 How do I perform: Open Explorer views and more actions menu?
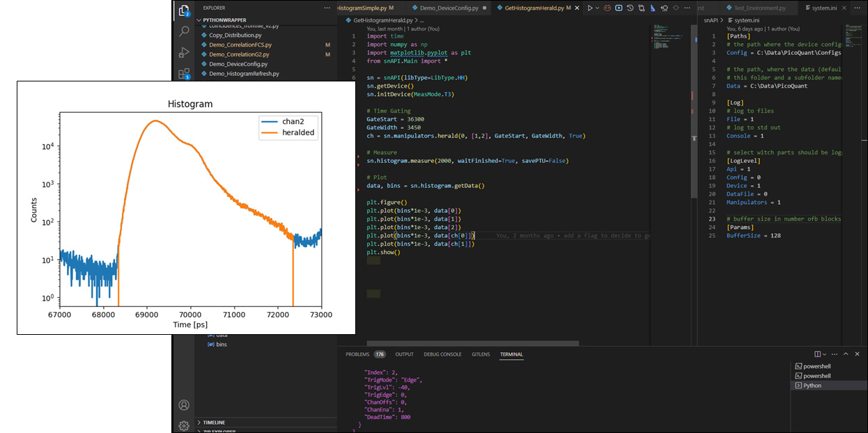(327, 8)
